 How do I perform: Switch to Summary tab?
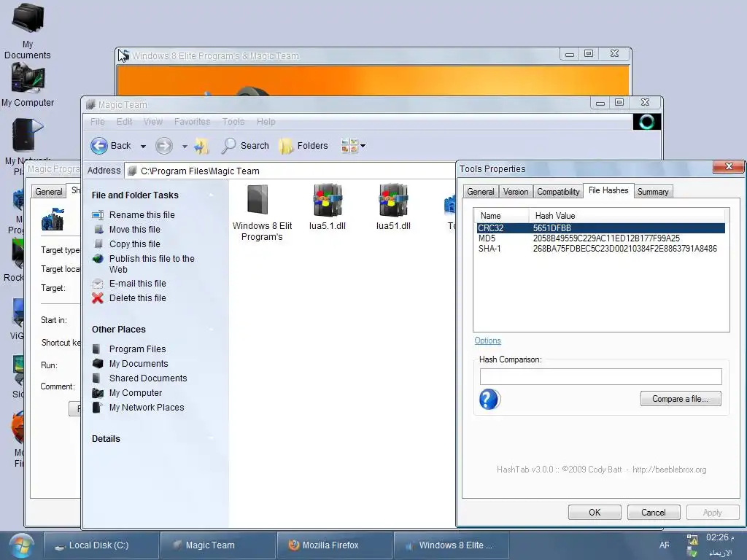pyautogui.click(x=653, y=192)
